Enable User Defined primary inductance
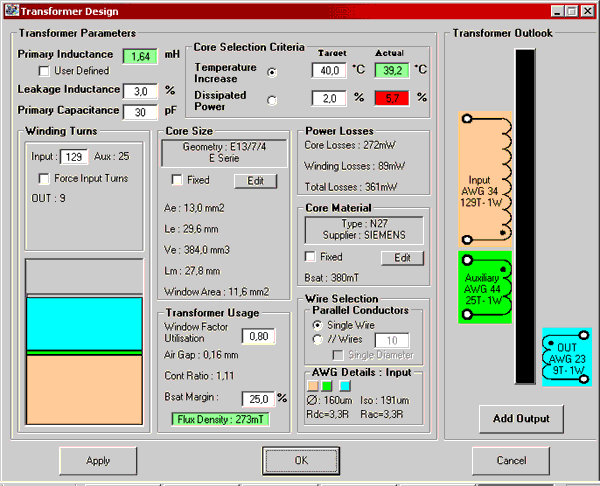This screenshot has height=486, width=600. 44,71
